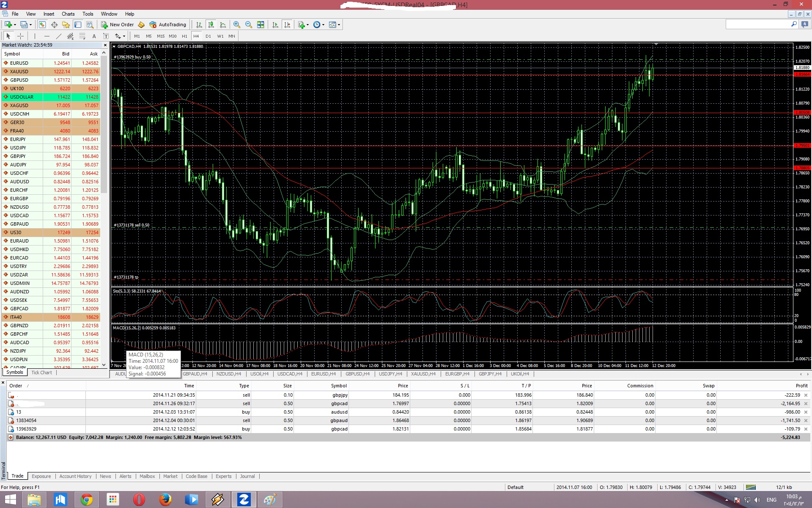Select the Text tool (A)
This screenshot has height=508, width=812.
pos(94,36)
